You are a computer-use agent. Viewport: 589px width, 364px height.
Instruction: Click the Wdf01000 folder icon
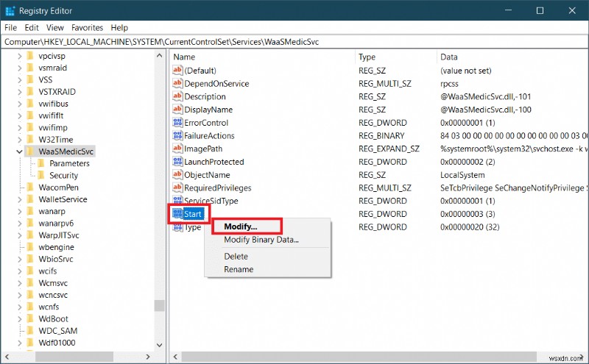pos(30,343)
